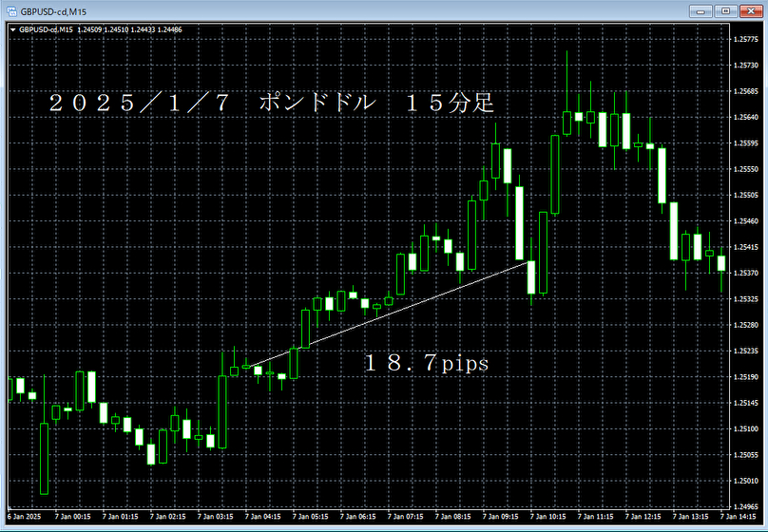Open the GBPUSD-cd,M15 chart symbol dropdown arrow
The image size is (768, 532).
[11, 29]
